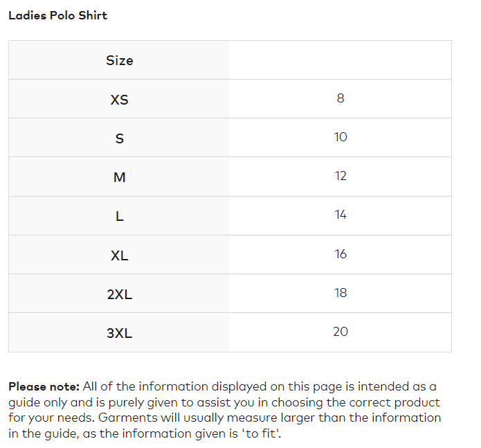
Task: Click the value 18 in the table
Action: pyautogui.click(x=340, y=293)
